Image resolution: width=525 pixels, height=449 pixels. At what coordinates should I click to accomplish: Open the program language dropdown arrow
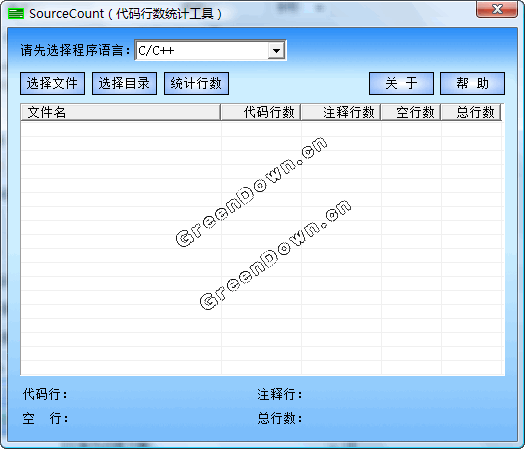point(276,51)
